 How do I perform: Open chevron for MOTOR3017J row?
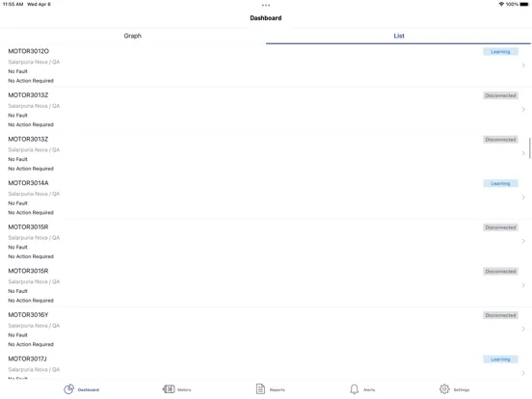523,373
